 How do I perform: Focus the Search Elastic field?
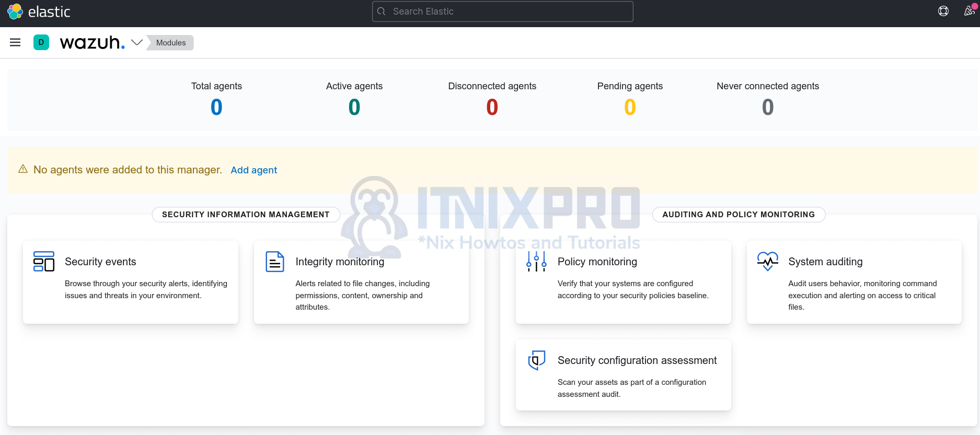click(502, 11)
